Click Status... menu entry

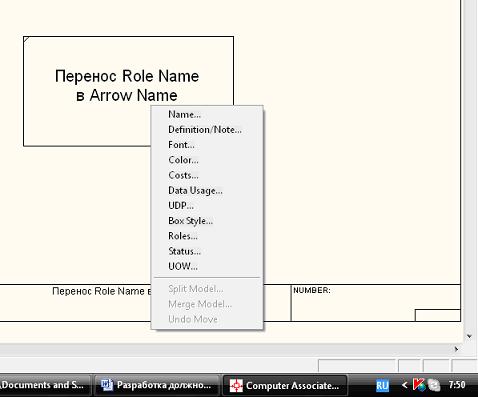tap(207, 251)
